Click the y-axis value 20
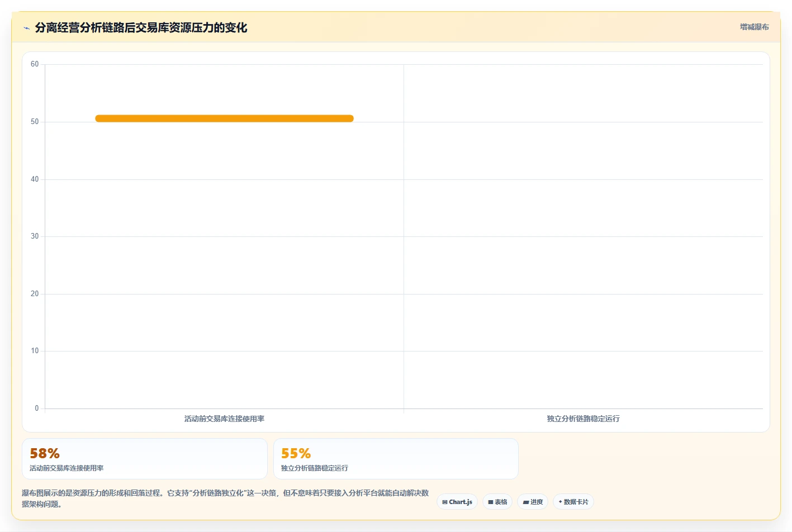Image resolution: width=792 pixels, height=532 pixels. (35, 294)
